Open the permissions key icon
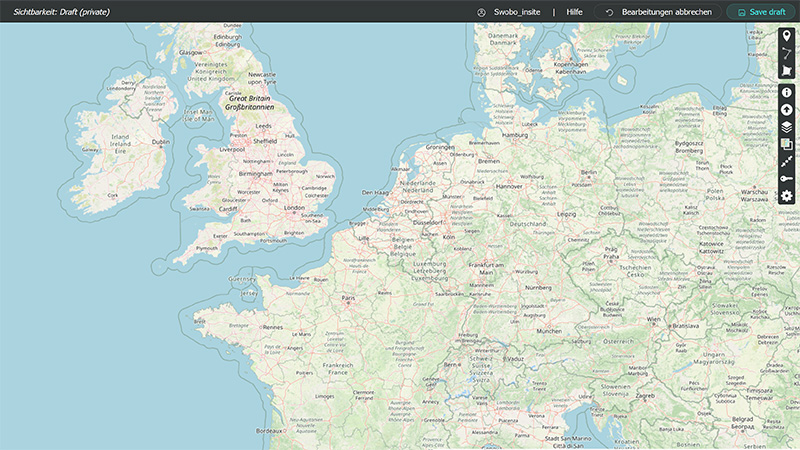The height and width of the screenshot is (450, 800). pyautogui.click(x=786, y=179)
